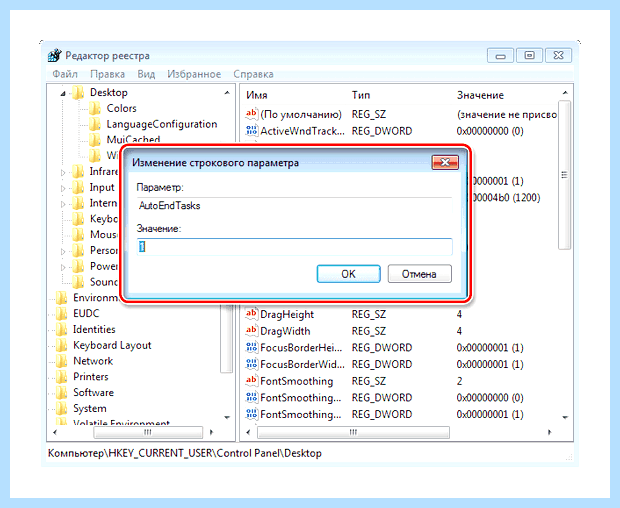Click the string icon of DragHeight
The width and height of the screenshot is (620, 508).
[251, 314]
